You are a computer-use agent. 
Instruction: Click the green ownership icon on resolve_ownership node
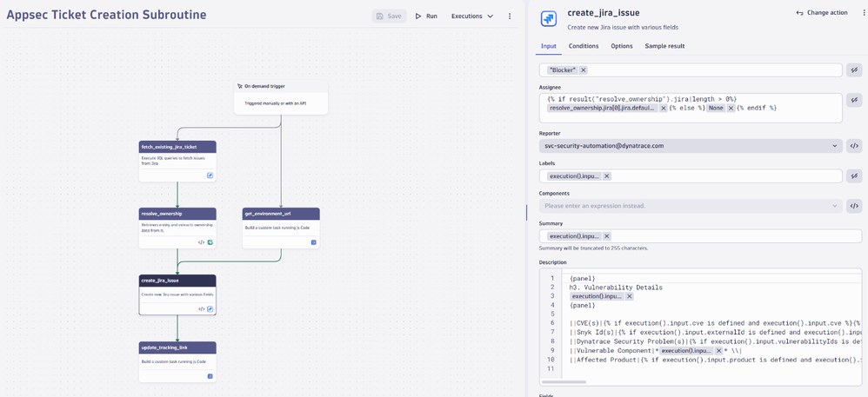pos(210,242)
